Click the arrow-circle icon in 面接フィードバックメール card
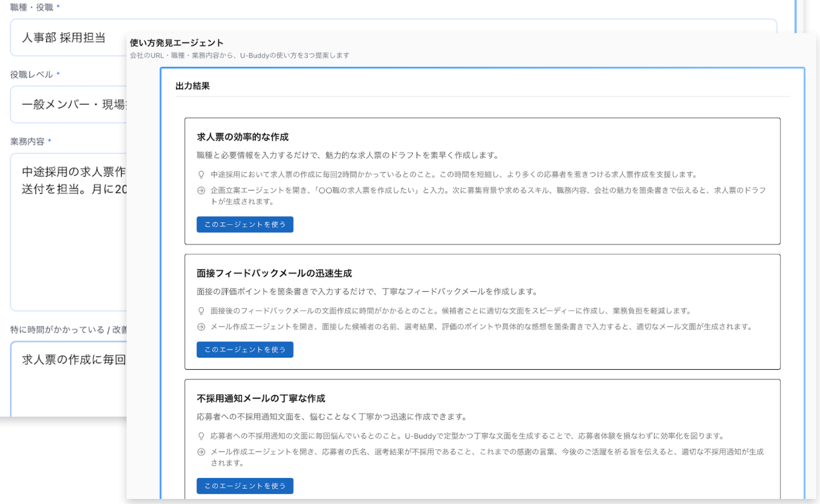Viewport: 820px width, 504px height. pos(201,327)
